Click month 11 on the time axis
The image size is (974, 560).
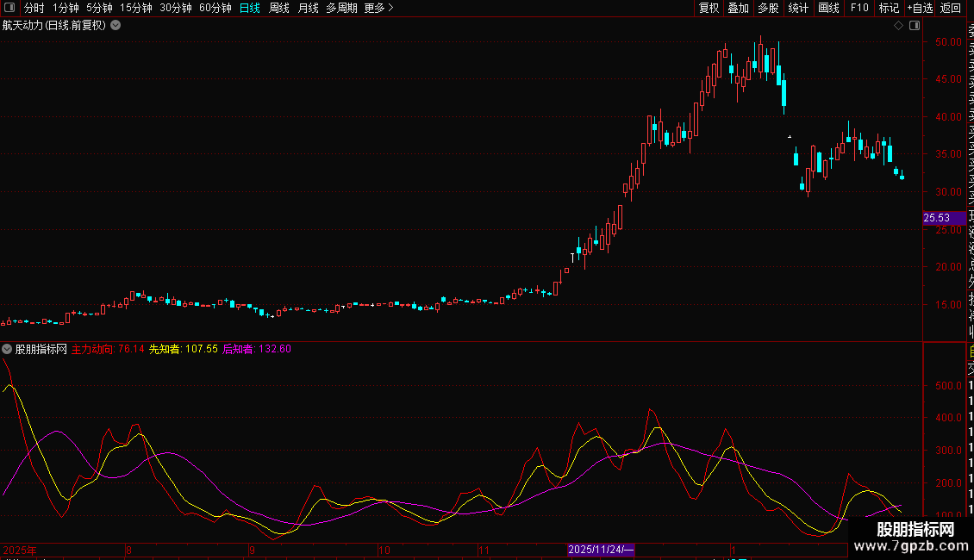[x=484, y=550]
